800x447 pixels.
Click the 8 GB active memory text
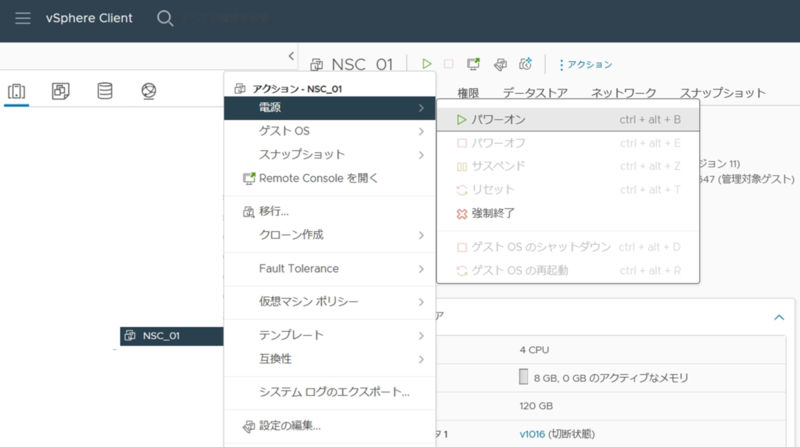pos(611,378)
